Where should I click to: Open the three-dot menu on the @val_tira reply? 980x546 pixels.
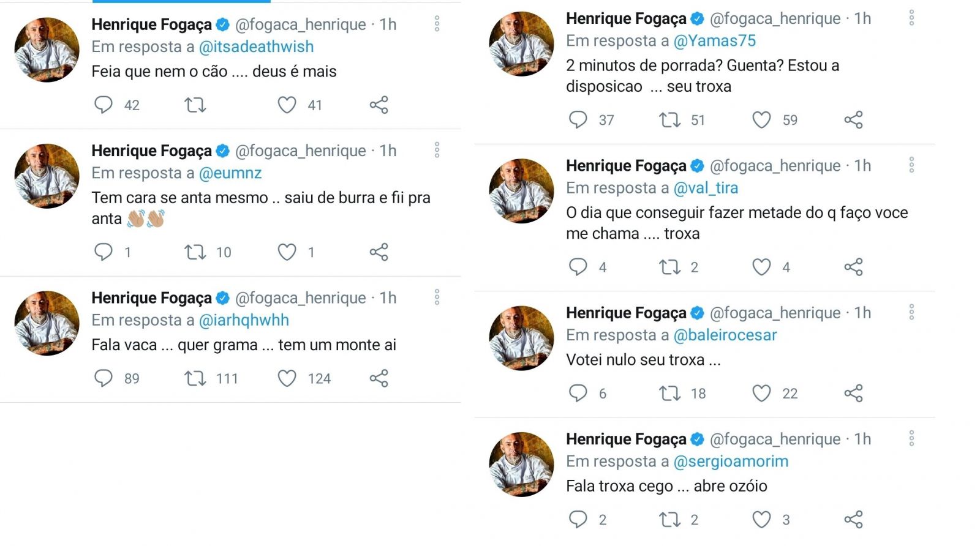point(911,165)
